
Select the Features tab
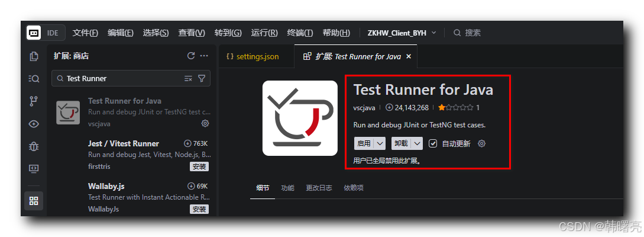(287, 188)
